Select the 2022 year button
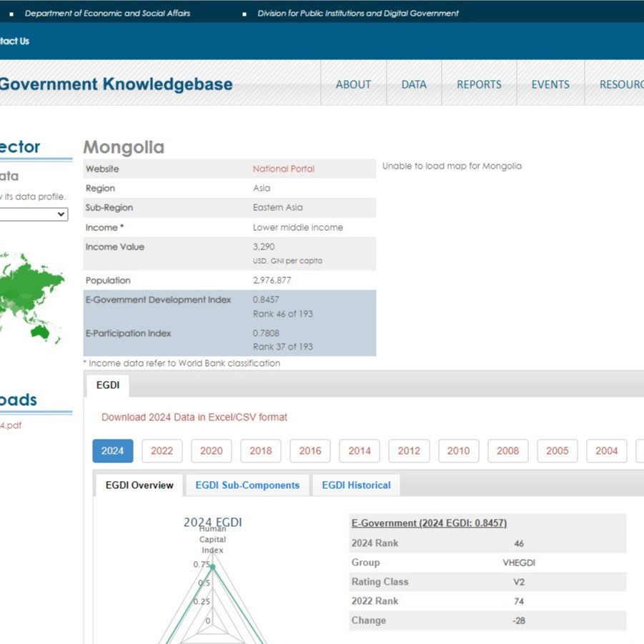Screen dimensions: 644x644 pos(162,451)
